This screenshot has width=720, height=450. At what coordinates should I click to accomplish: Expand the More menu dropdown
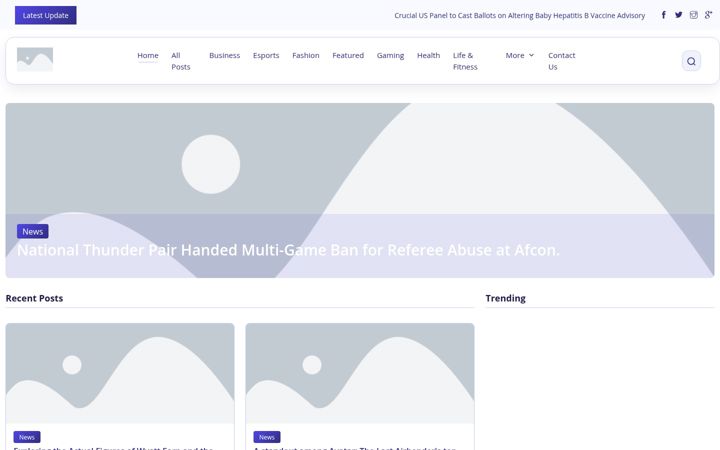point(520,55)
